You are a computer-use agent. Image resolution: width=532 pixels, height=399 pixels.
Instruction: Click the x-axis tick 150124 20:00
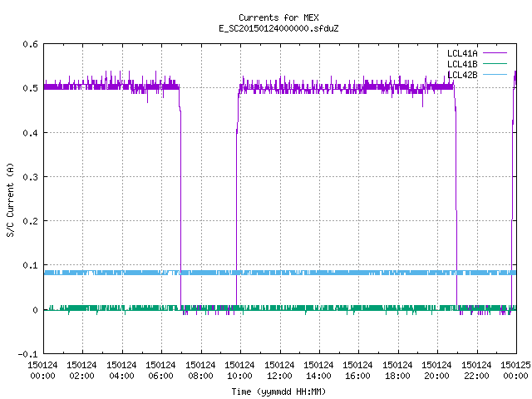coord(436,371)
